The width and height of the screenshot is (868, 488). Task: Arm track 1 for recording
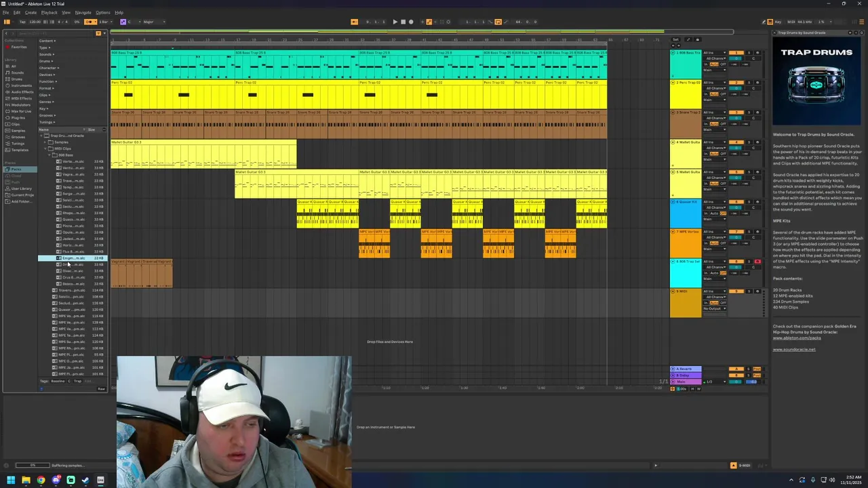pos(757,53)
